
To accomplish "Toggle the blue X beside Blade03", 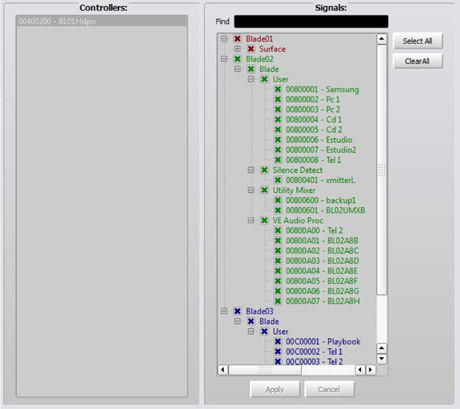I will tap(237, 311).
